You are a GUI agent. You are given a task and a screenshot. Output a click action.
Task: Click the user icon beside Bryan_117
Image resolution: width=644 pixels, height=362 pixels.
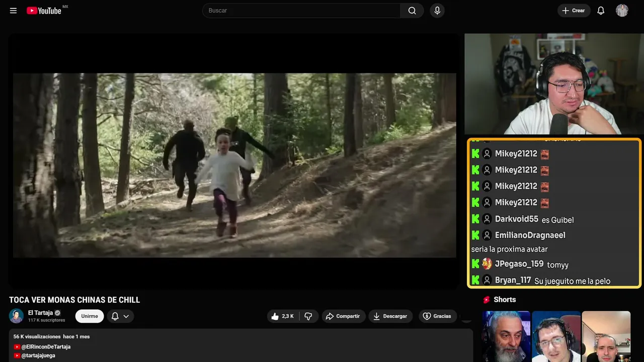tap(487, 280)
